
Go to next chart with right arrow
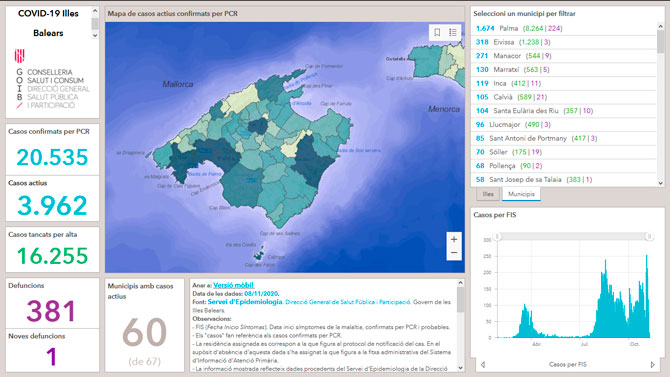coord(652,365)
